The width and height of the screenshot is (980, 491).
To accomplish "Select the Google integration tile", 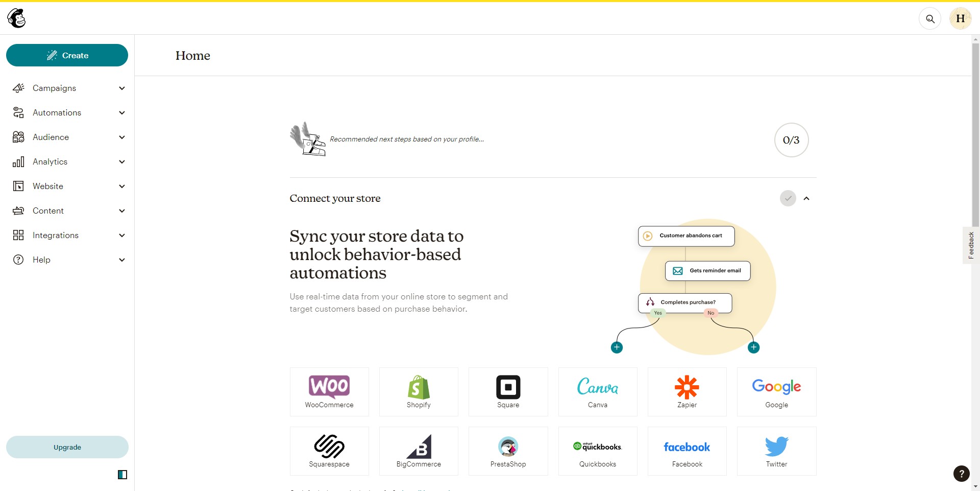I will click(x=777, y=392).
